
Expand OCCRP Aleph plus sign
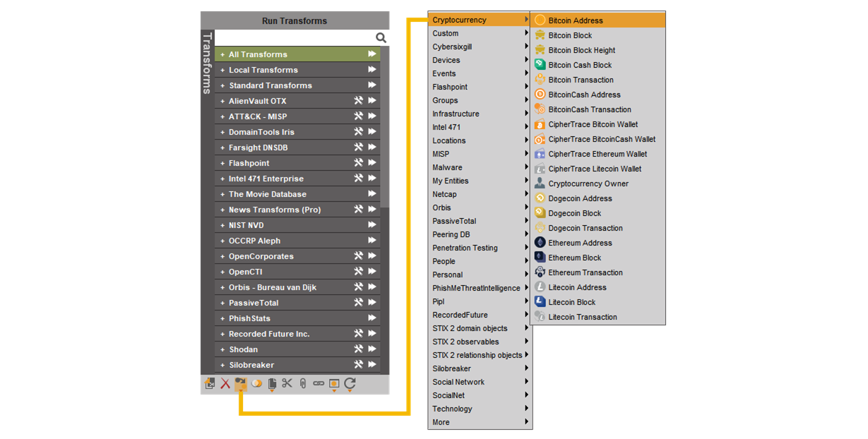pyautogui.click(x=222, y=241)
